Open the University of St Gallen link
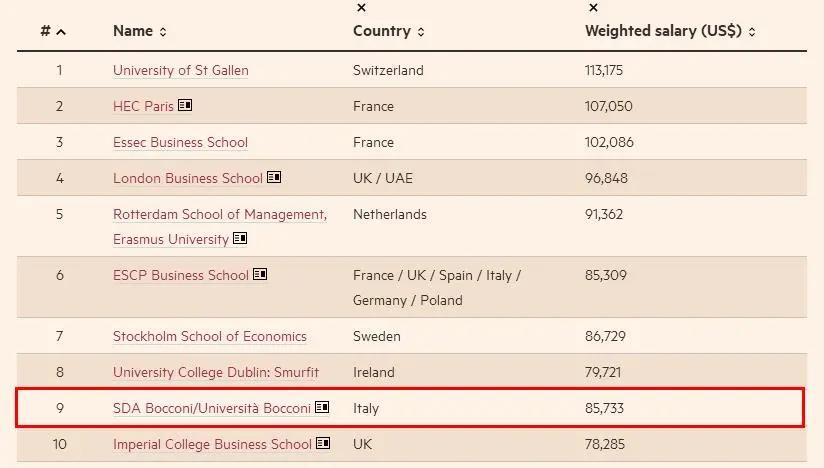Image resolution: width=824 pixels, height=468 pixels. coord(181,70)
